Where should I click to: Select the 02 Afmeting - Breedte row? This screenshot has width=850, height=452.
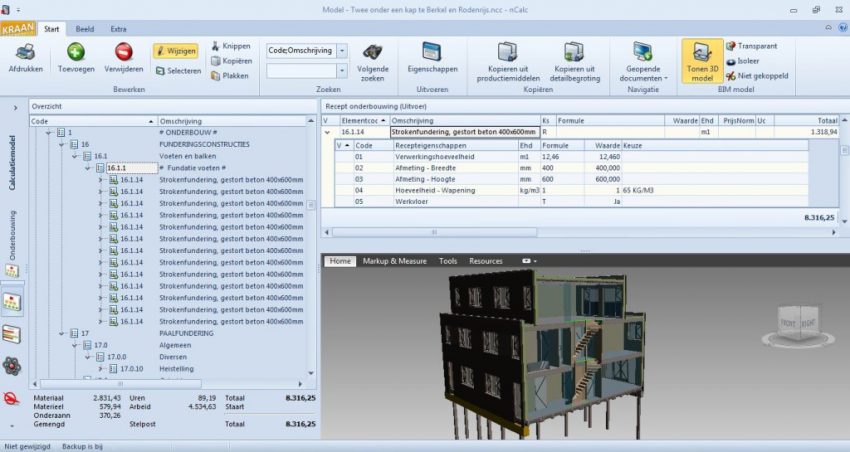coord(571,168)
